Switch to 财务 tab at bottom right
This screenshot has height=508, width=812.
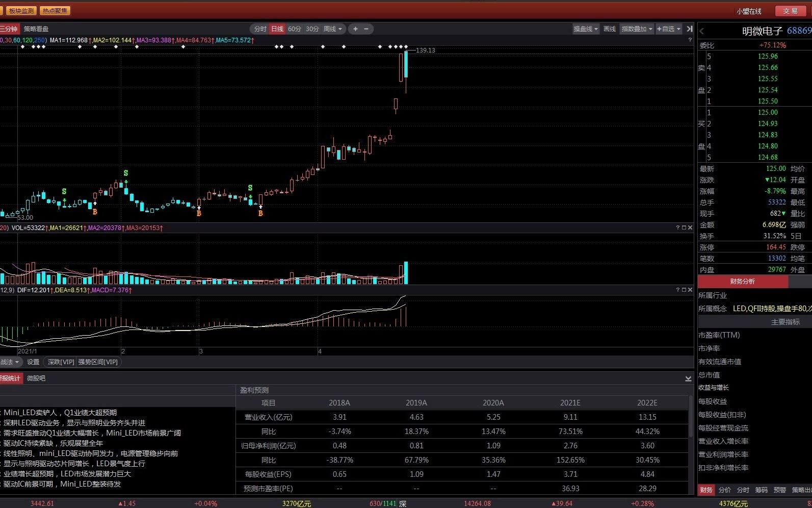[x=706, y=490]
